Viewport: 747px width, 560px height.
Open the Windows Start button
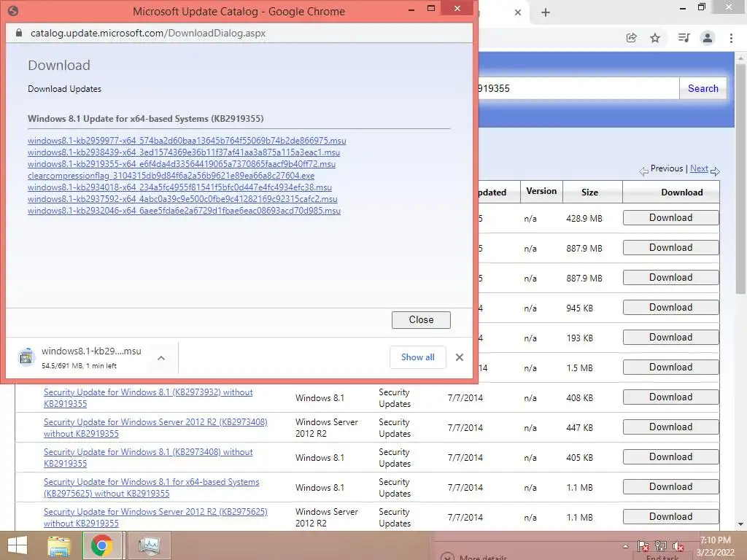[18, 545]
